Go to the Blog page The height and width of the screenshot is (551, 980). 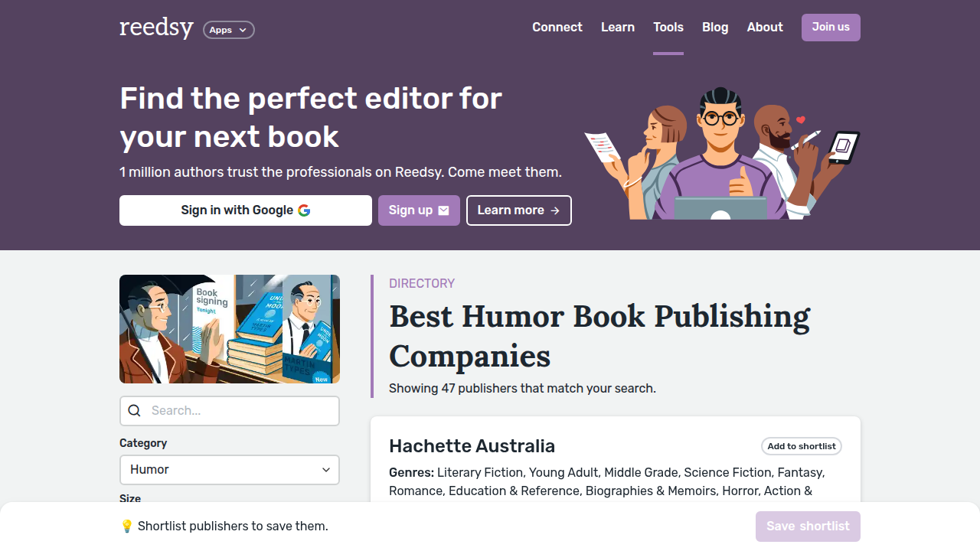[x=715, y=28]
